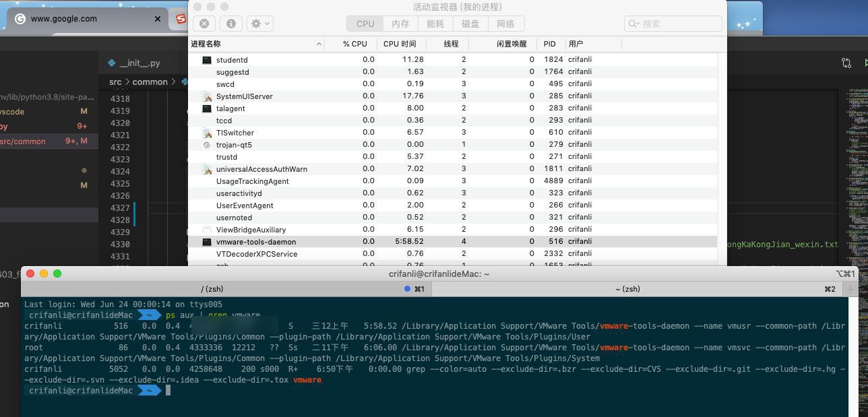Screen dimensions: 868x417
Task: Select the suggestd process row
Action: (x=453, y=72)
